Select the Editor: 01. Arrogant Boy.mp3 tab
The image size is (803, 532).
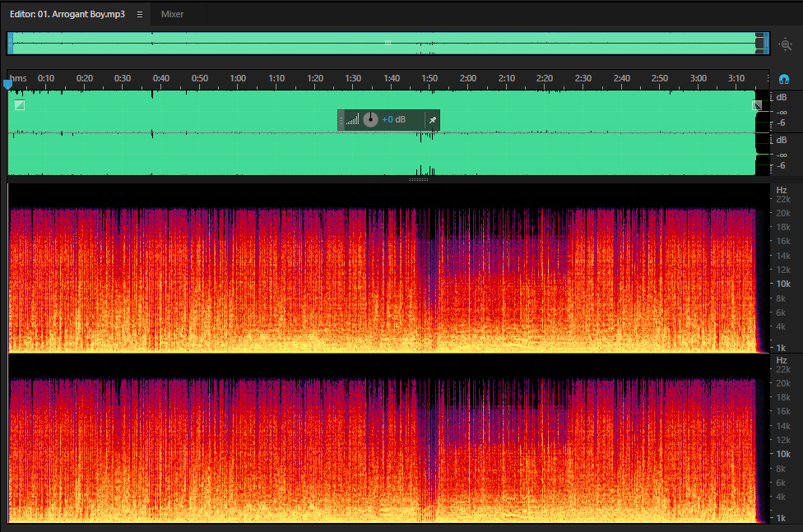[x=67, y=14]
